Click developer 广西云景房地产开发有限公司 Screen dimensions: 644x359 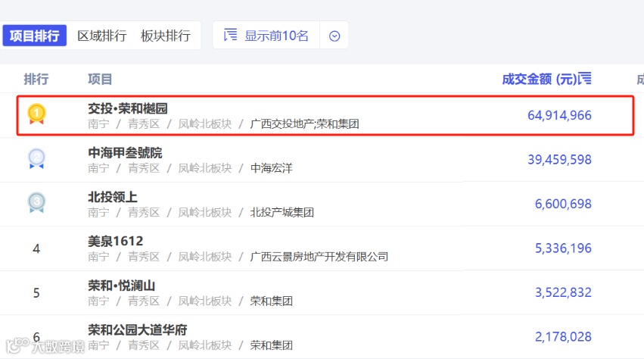(319, 257)
